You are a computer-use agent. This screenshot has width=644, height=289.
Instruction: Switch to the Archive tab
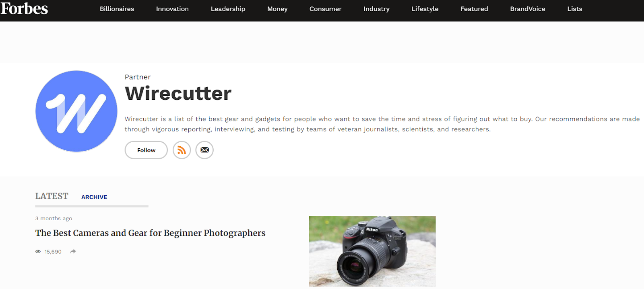[94, 197]
